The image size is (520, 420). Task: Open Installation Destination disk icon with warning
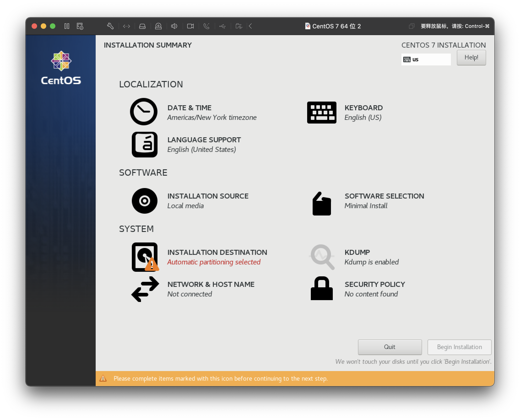pos(145,257)
